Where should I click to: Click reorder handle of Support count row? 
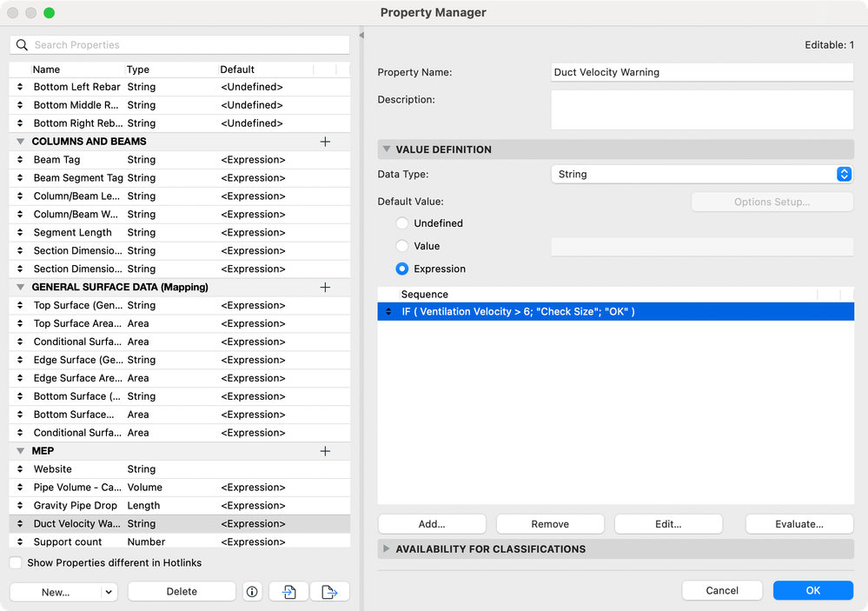[x=20, y=541]
